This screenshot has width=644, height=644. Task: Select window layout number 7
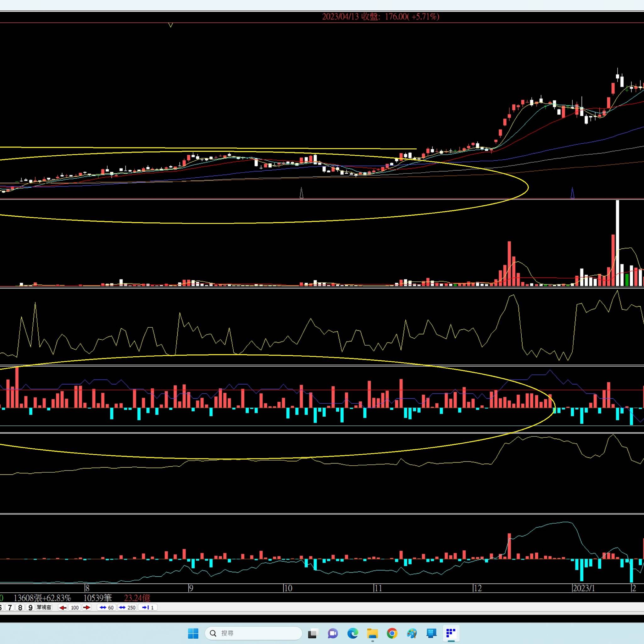(10, 607)
